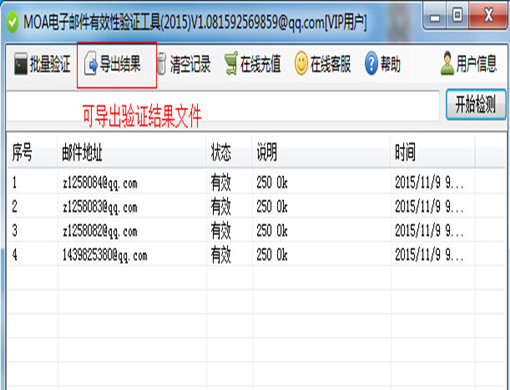
Task: Click the export result file icon
Action: tap(91, 63)
